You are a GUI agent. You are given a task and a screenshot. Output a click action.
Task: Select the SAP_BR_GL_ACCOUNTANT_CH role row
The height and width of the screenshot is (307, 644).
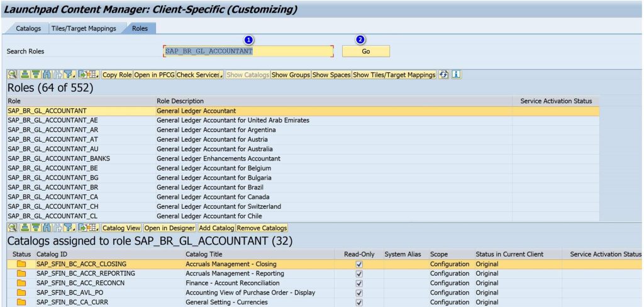pyautogui.click(x=303, y=206)
